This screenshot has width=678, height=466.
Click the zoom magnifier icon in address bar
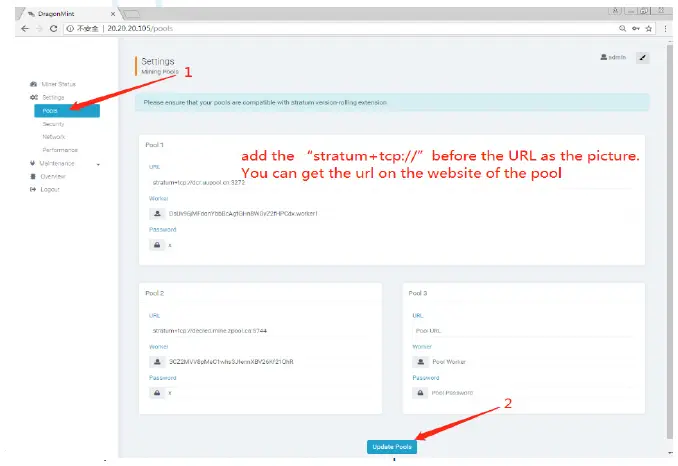[622, 29]
